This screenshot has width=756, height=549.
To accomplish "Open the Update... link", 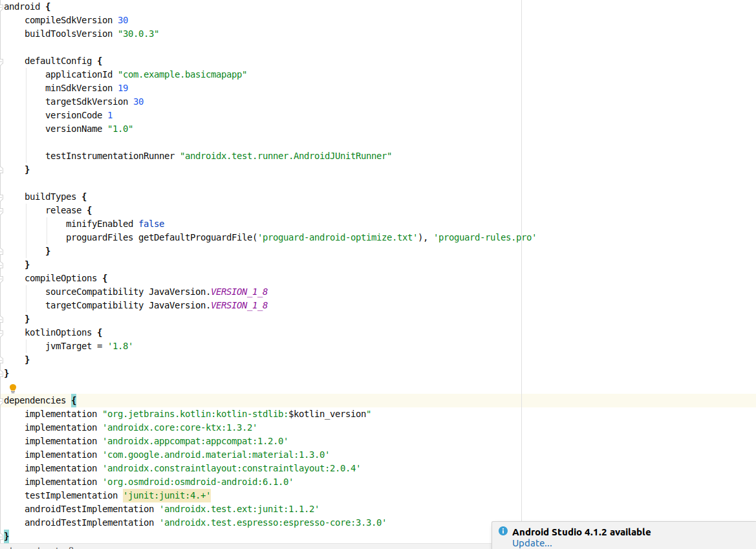I will click(x=532, y=543).
